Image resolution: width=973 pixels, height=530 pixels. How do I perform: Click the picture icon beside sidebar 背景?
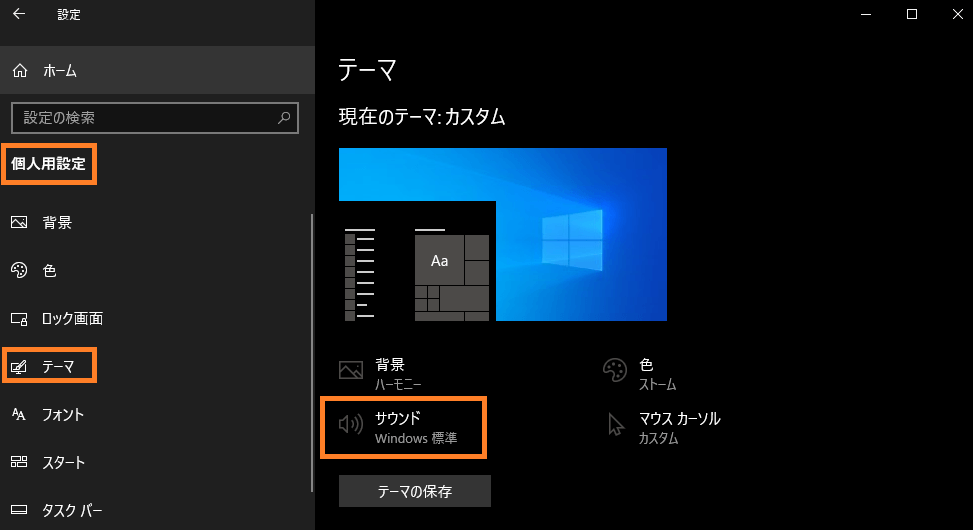click(19, 222)
